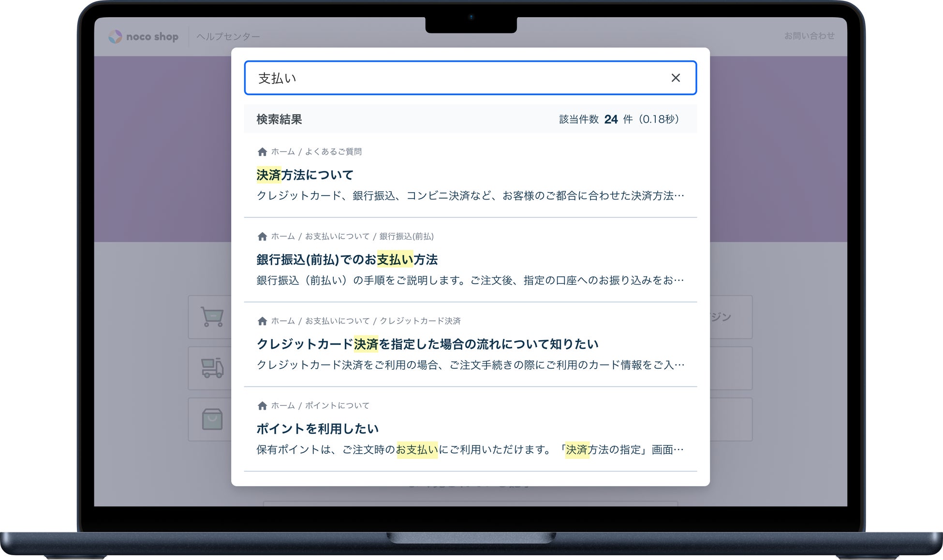Click the home icon above 決済方法について

tap(262, 152)
